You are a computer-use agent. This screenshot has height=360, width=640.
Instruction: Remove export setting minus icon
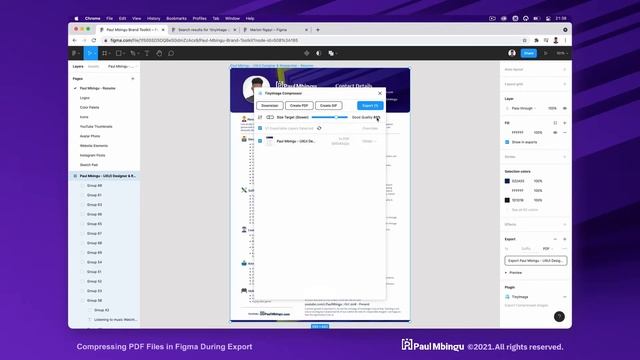pyautogui.click(x=555, y=239)
